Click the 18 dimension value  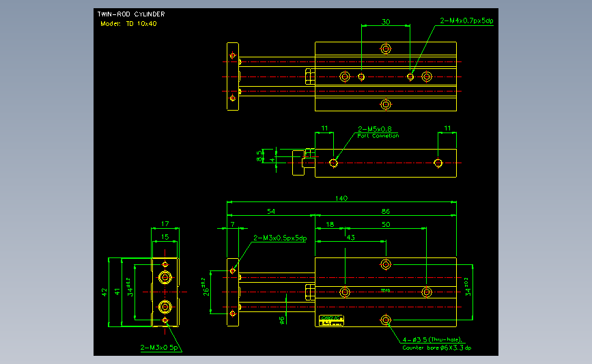330,224
